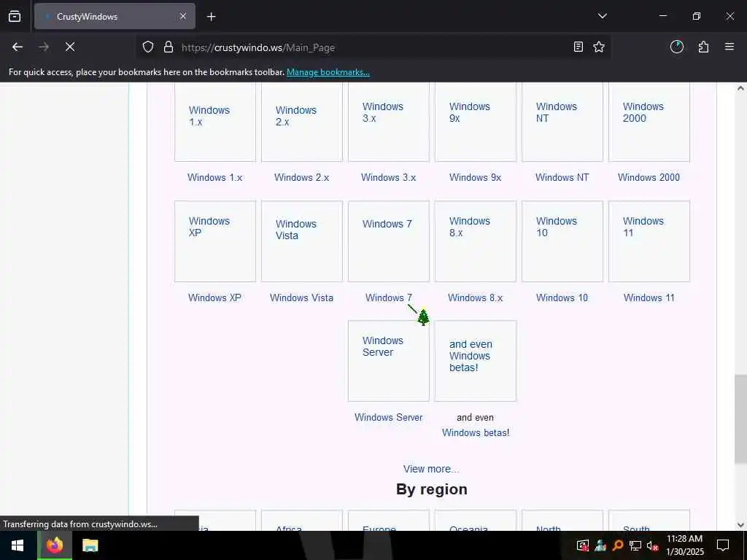Open the Windows Vista thumbnail box
747x560 pixels.
(x=301, y=241)
